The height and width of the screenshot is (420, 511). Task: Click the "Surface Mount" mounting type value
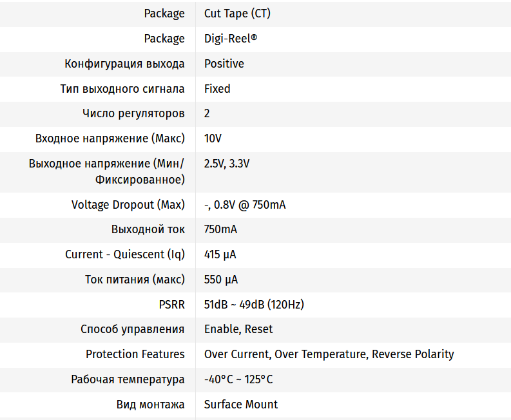pos(241,405)
